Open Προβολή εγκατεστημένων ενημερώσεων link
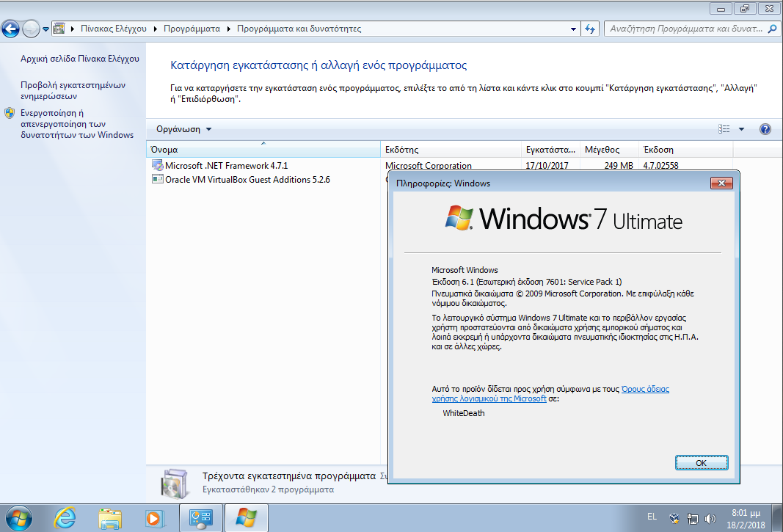This screenshot has width=783, height=532. coord(73,90)
